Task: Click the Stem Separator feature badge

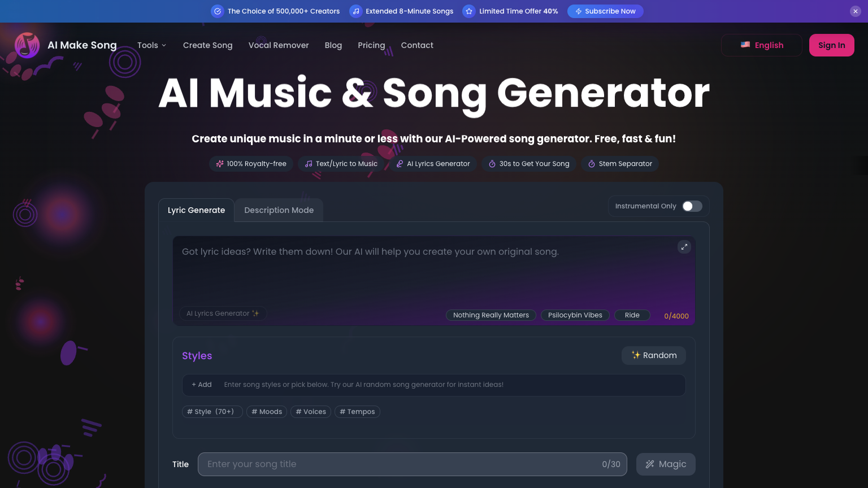Action: [x=619, y=164]
